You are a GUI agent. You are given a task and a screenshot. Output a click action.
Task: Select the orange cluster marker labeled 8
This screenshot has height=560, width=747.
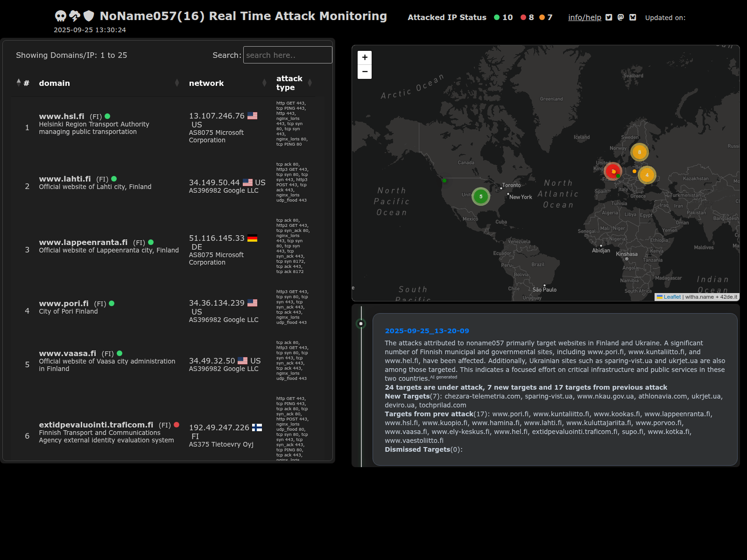point(639,152)
